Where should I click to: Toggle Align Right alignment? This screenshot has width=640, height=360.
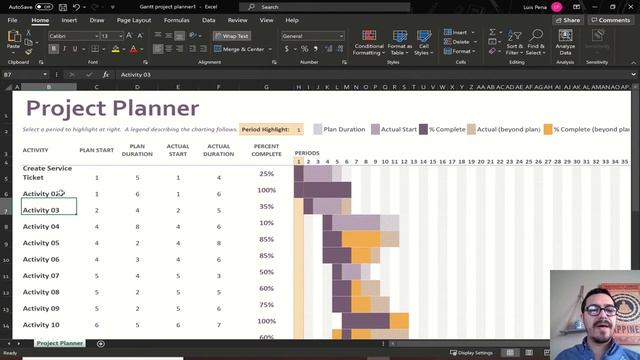(x=180, y=49)
